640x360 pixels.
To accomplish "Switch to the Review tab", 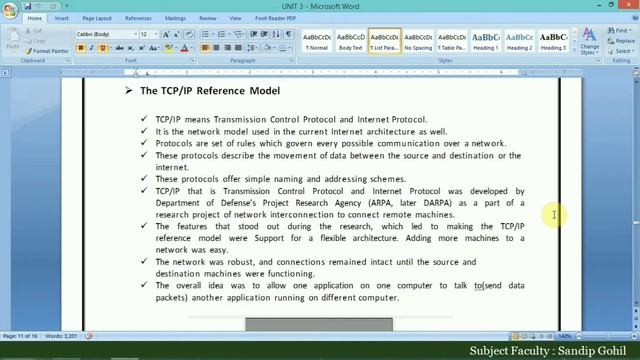I will (x=207, y=18).
